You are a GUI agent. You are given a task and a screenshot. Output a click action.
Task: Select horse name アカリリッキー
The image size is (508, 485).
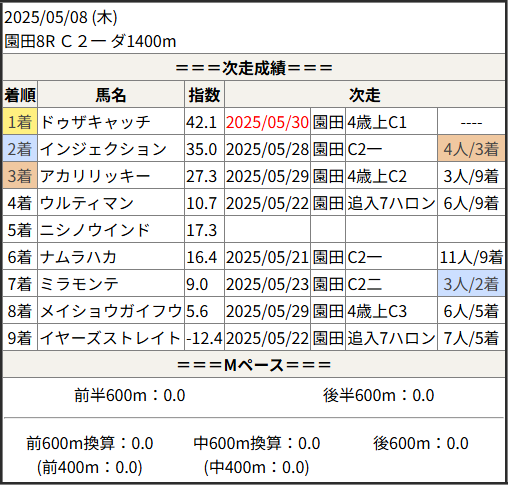point(95,176)
